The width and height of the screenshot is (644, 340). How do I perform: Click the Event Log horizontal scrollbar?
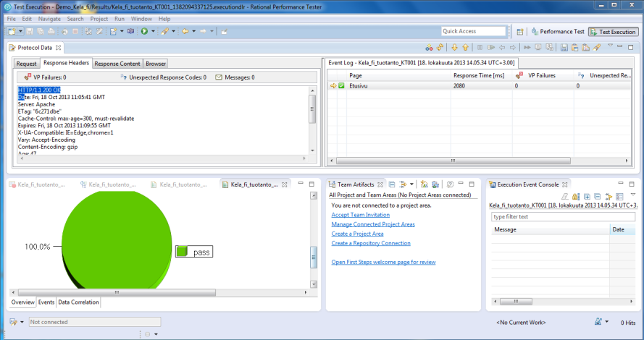[x=453, y=161]
